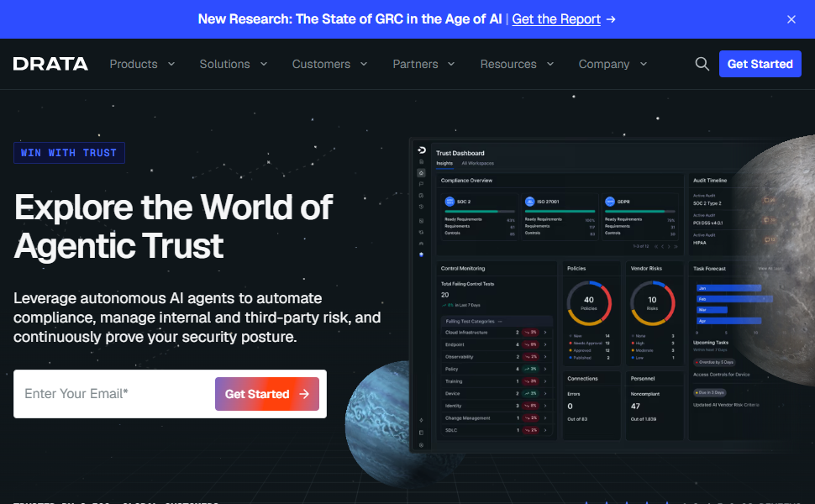Expand the Company menu
Image resolution: width=815 pixels, height=504 pixels.
(x=613, y=64)
